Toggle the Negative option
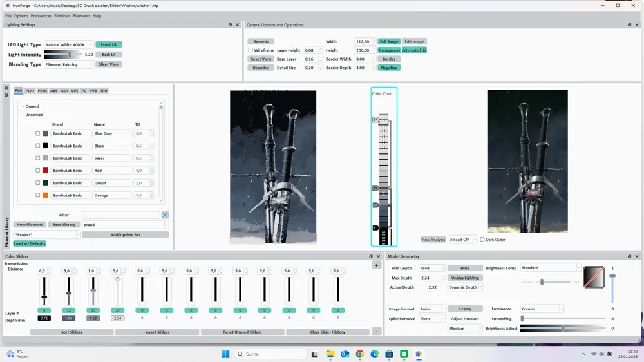644x362 pixels. [388, 68]
